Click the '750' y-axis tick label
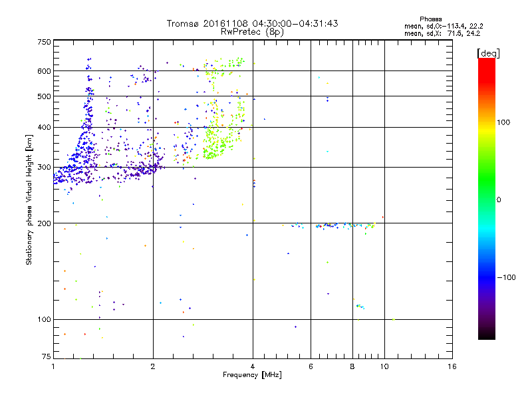 click(44, 42)
